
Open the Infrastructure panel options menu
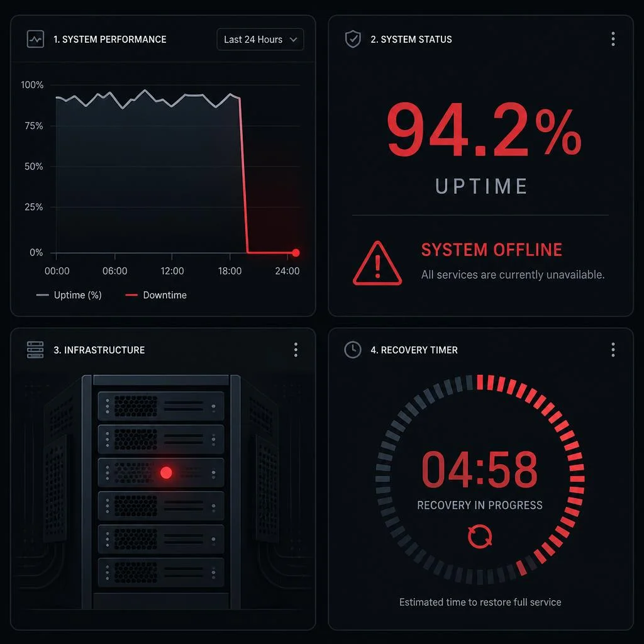click(296, 350)
